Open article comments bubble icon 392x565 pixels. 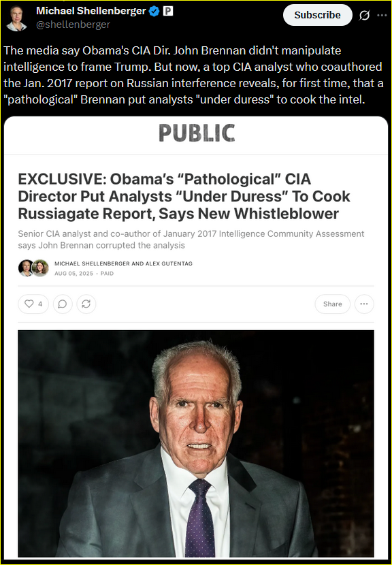click(63, 304)
